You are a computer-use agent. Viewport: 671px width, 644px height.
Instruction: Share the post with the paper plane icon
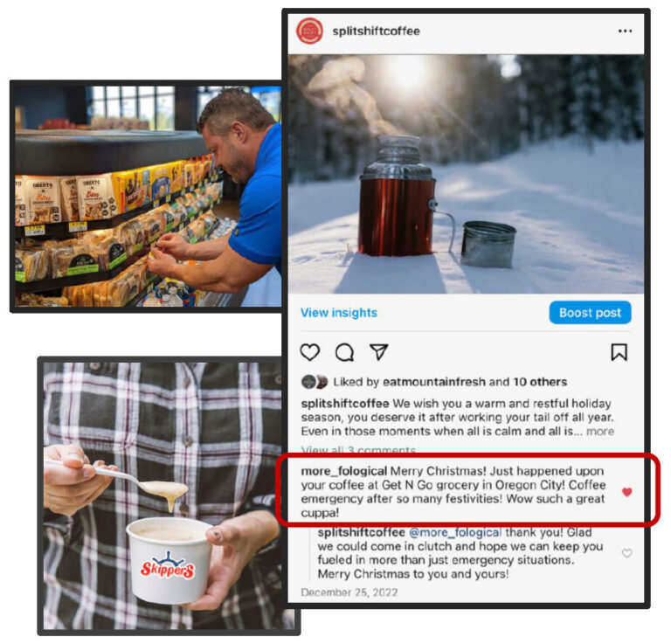pyautogui.click(x=378, y=352)
